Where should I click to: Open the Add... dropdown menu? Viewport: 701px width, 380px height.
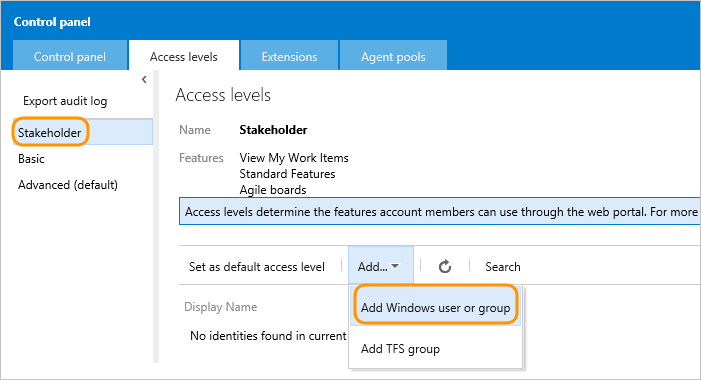[x=380, y=266]
